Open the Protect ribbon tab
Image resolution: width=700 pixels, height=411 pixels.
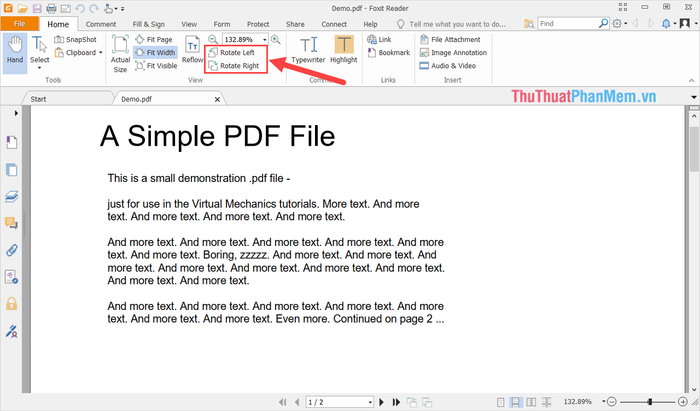[258, 24]
